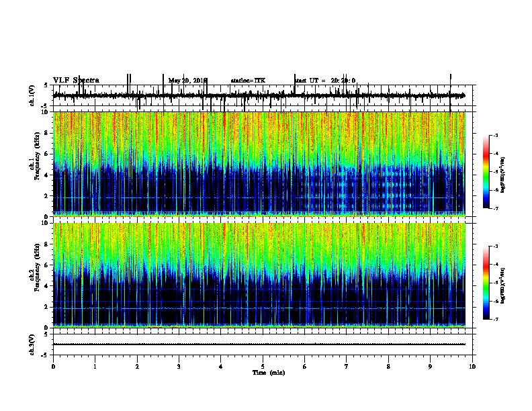Click the date label "May 20, 2018"
The image size is (532, 411).
tap(187, 81)
